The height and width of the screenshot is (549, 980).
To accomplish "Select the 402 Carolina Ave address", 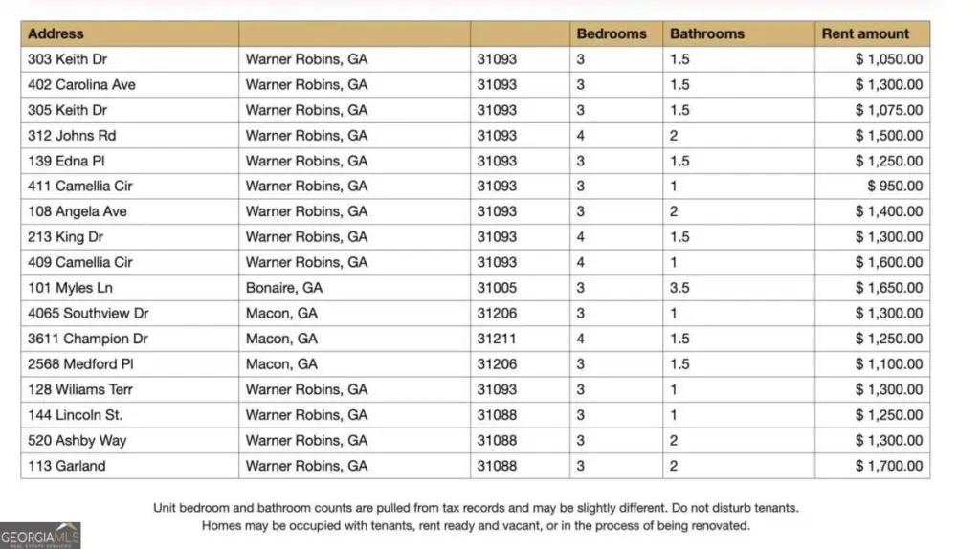I will [82, 84].
